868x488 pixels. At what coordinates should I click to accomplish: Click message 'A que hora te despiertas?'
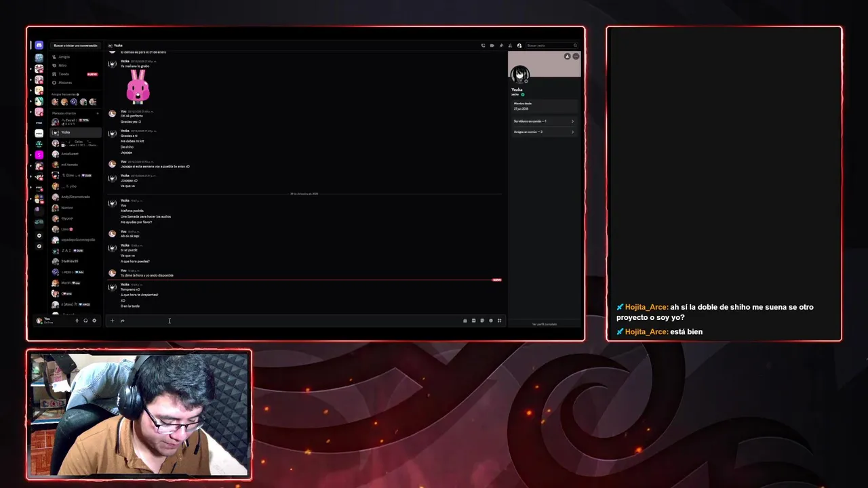click(x=140, y=295)
